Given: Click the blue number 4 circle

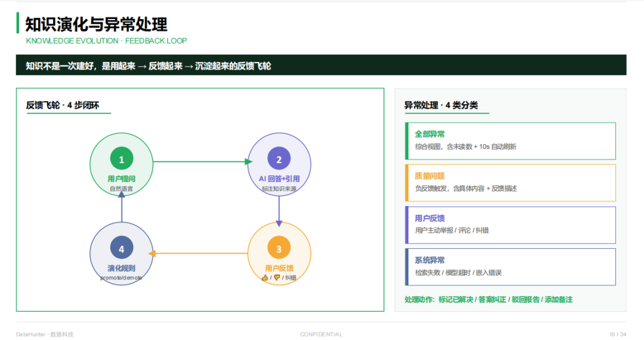Looking at the screenshot, I should [x=122, y=248].
